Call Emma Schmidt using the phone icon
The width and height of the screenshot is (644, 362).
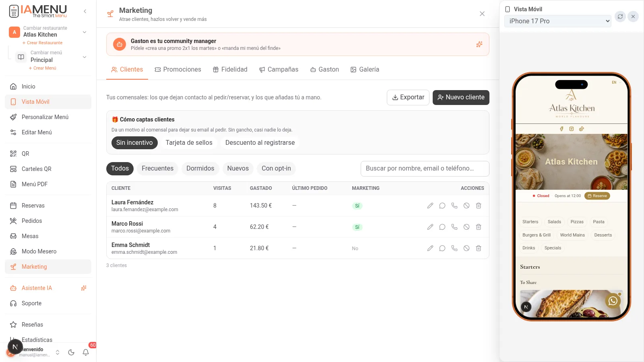[454, 248]
